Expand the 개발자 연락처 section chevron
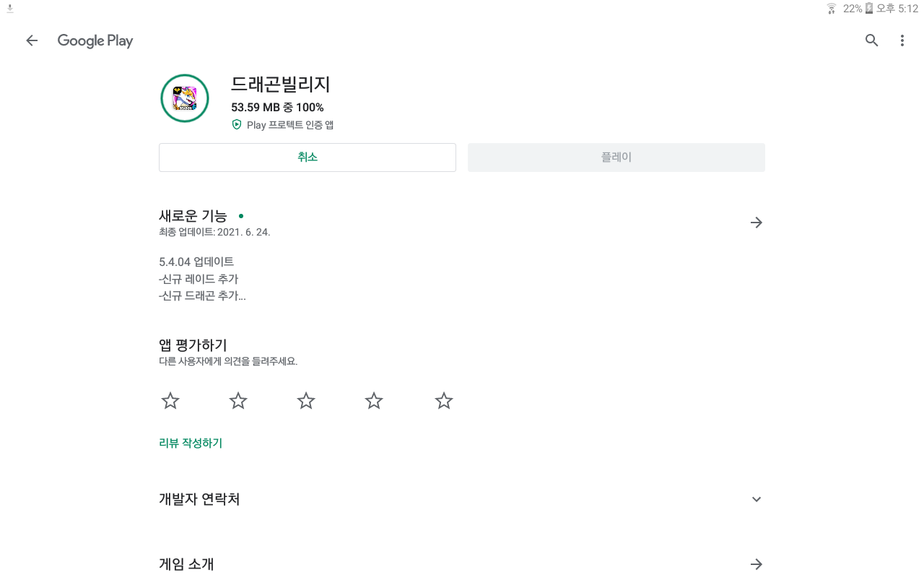Image resolution: width=924 pixels, height=578 pixels. pyautogui.click(x=757, y=499)
